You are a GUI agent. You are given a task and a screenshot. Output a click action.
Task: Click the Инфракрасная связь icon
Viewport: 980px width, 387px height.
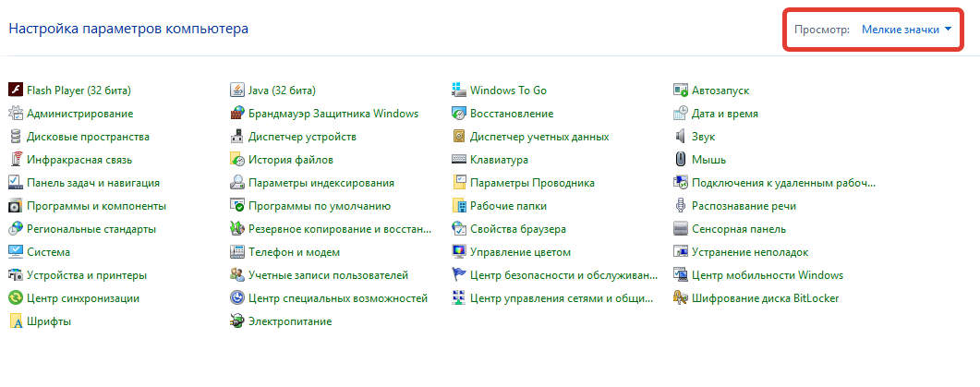(16, 160)
